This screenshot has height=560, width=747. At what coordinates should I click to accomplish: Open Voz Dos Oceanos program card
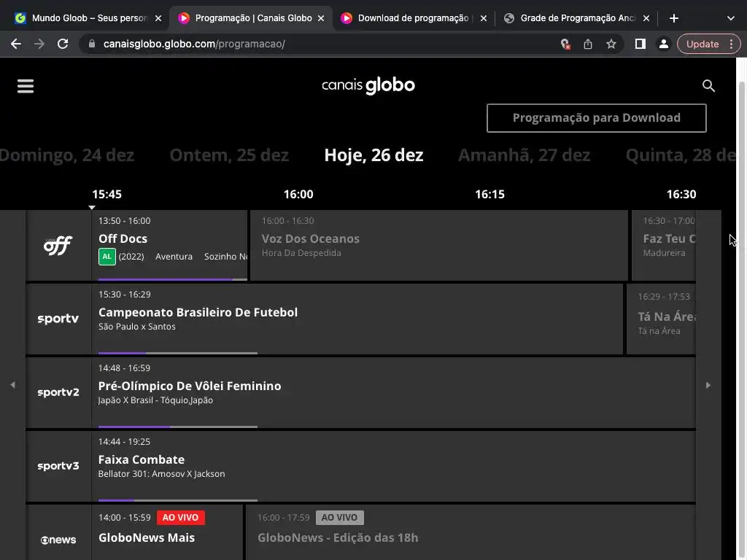point(438,245)
